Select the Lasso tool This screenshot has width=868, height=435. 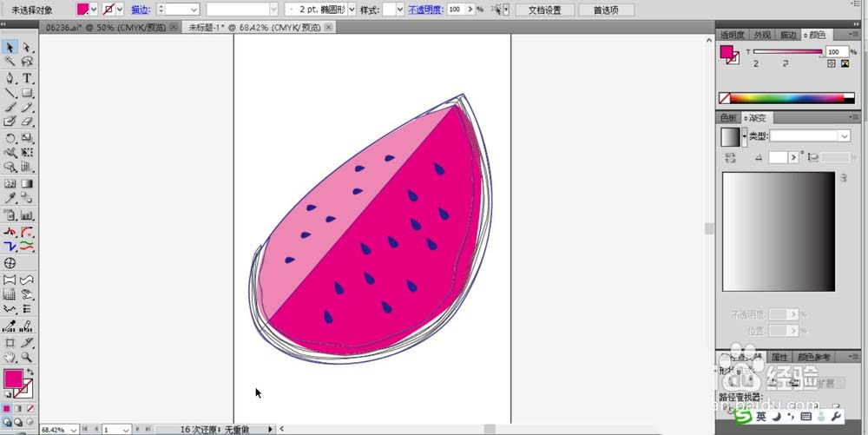pyautogui.click(x=27, y=62)
